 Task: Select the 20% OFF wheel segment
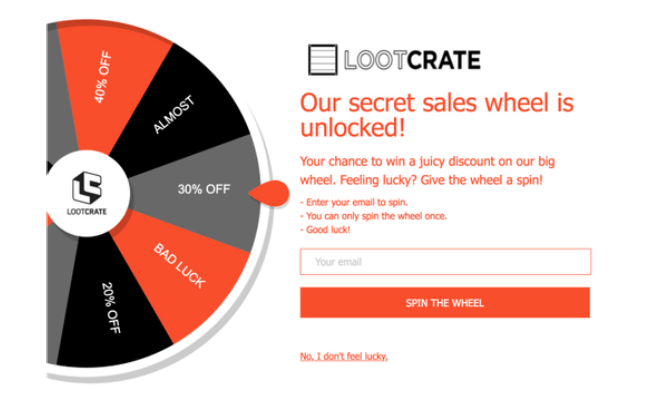click(x=116, y=307)
